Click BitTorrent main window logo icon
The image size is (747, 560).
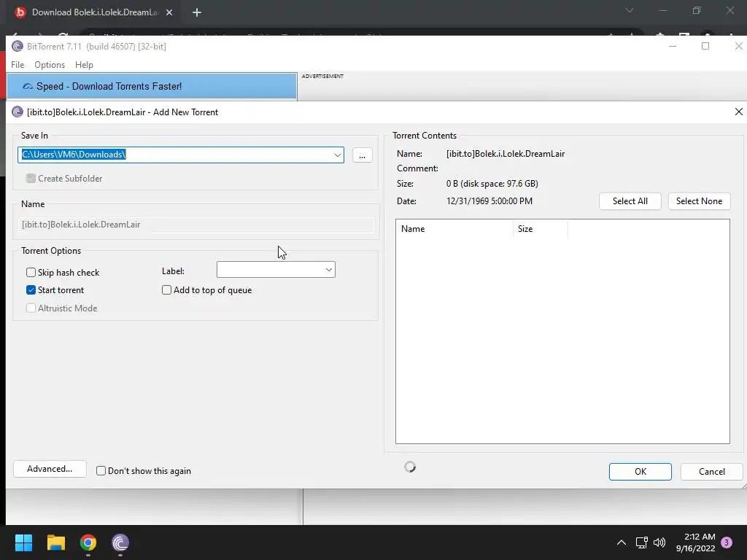tap(18, 46)
